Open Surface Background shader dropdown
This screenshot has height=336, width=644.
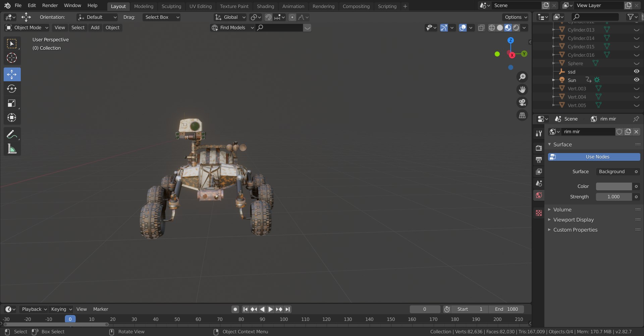(618, 172)
